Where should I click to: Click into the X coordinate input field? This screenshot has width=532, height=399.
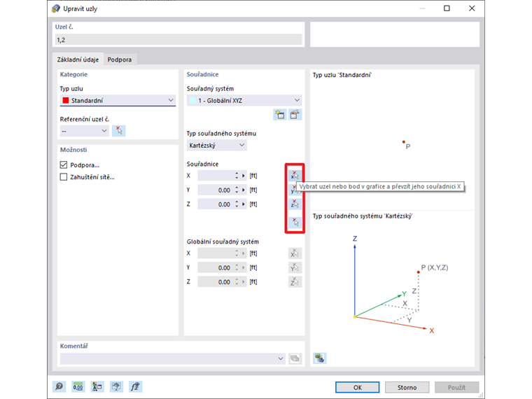point(215,176)
